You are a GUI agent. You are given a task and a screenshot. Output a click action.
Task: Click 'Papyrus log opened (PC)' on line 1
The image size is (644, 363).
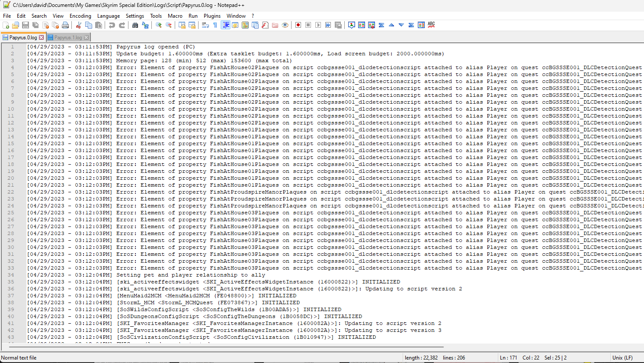tap(156, 47)
